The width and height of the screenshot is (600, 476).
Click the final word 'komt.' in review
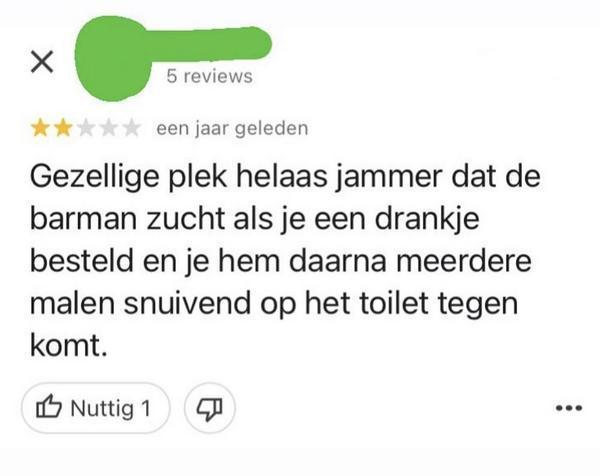[x=68, y=346]
